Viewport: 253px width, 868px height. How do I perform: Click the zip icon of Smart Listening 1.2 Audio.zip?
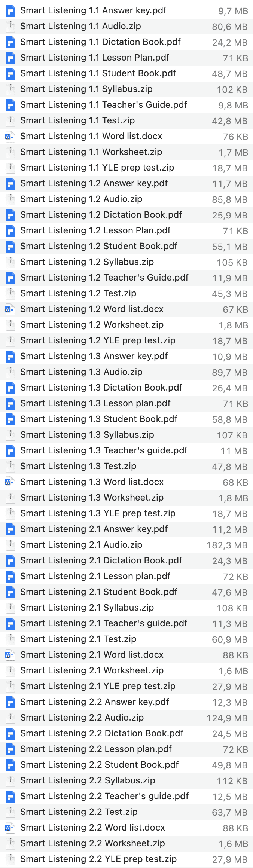[x=10, y=199]
